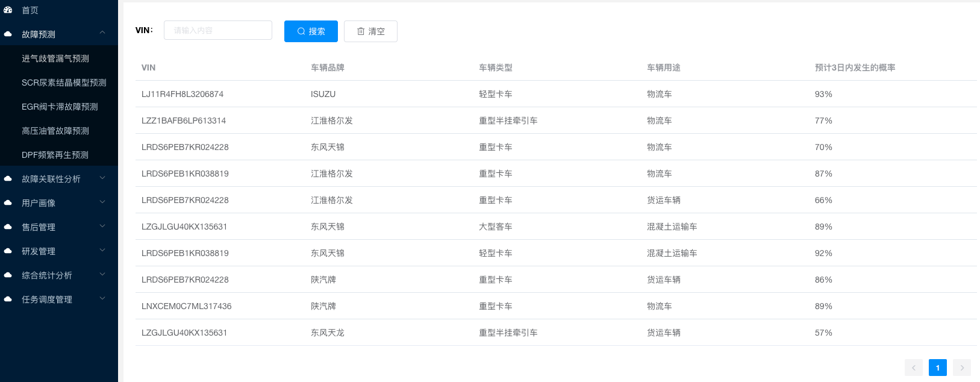Click the 大型客车 vehicle type cell
Image resolution: width=980 pixels, height=382 pixels.
(x=496, y=227)
